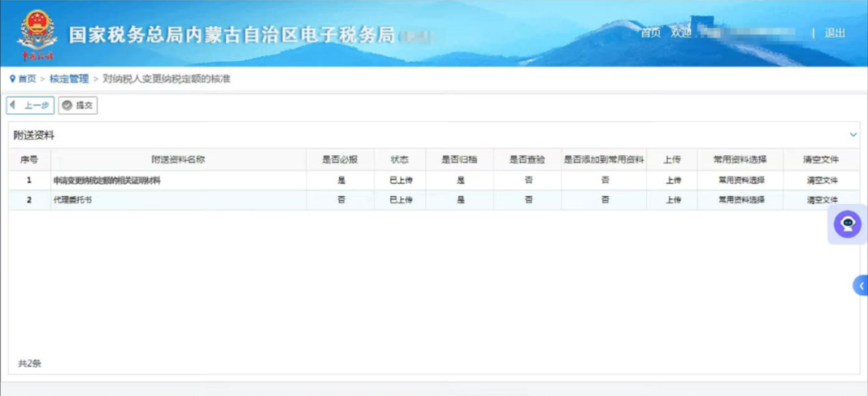Screen dimensions: 868x396
Task: Go to 首页 in the top header
Action: tap(650, 33)
